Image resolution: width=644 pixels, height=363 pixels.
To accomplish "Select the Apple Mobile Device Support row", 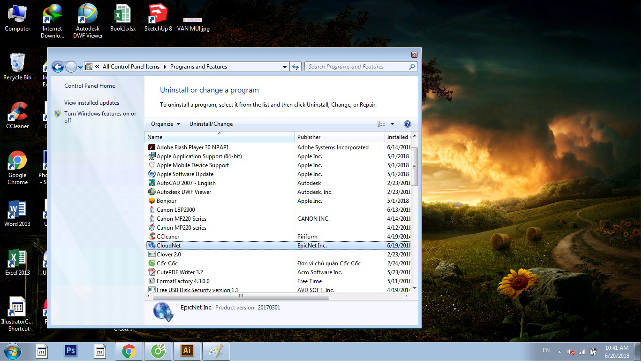I will 279,165.
